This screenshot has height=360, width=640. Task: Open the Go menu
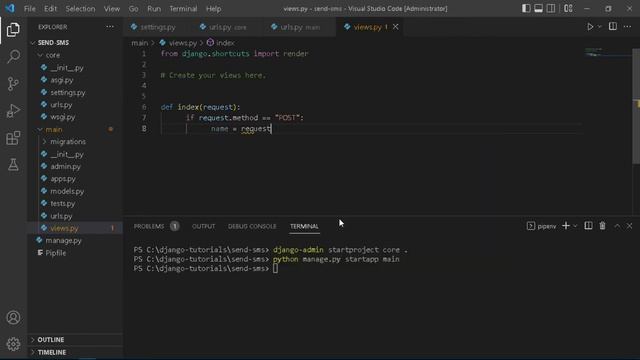coord(133,9)
